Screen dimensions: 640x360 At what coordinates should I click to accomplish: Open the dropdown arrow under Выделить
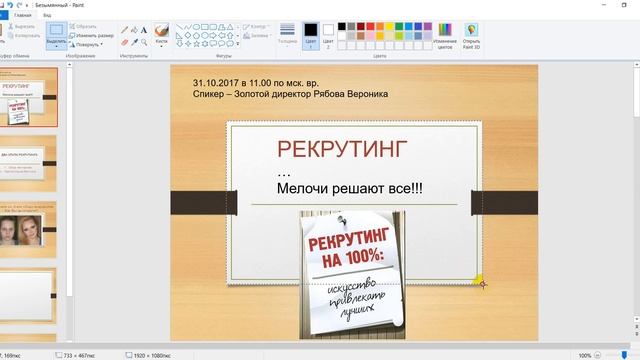click(x=56, y=46)
